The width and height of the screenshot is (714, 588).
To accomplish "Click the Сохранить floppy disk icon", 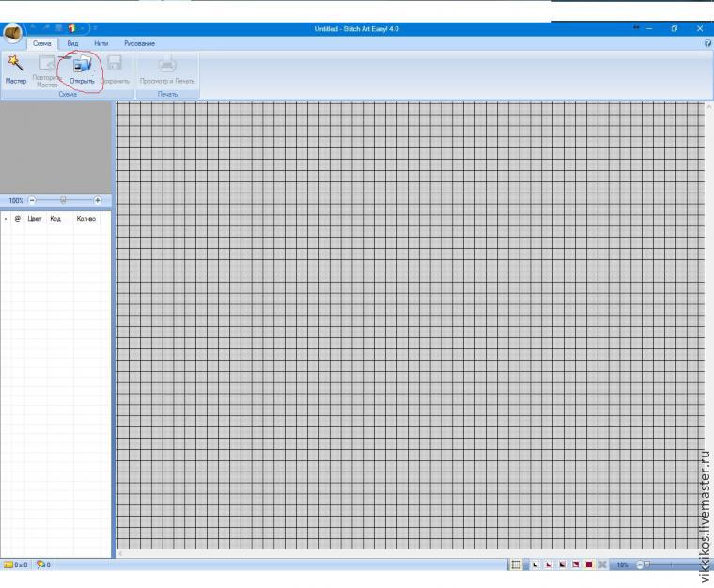I will tap(115, 63).
